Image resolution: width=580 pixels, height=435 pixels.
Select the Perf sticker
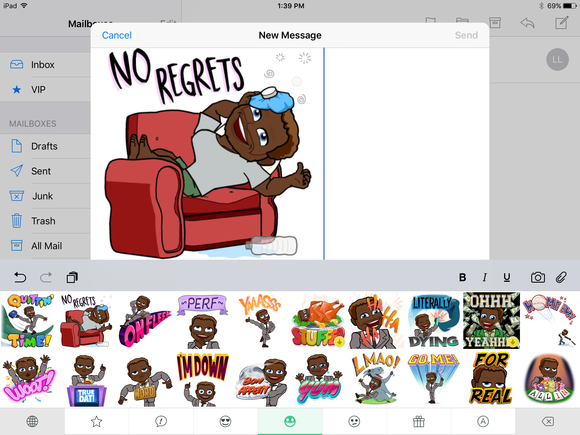[202, 321]
